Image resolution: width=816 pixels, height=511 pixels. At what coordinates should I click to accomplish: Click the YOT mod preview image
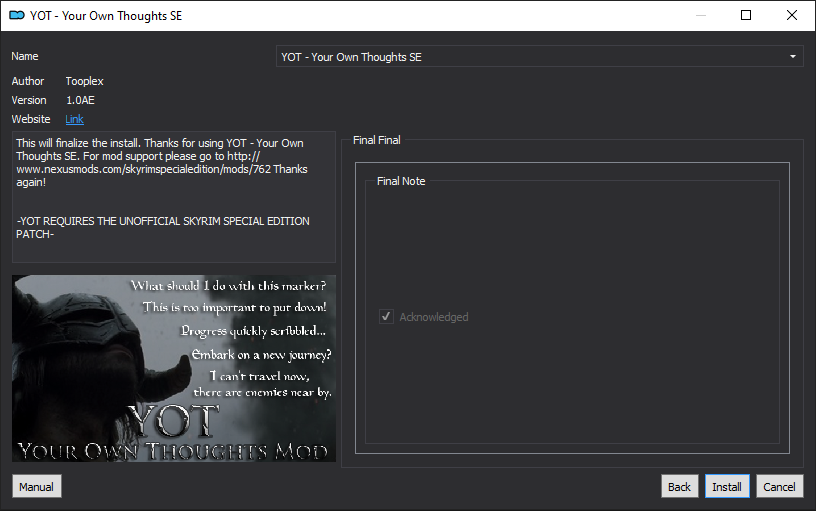click(x=174, y=368)
